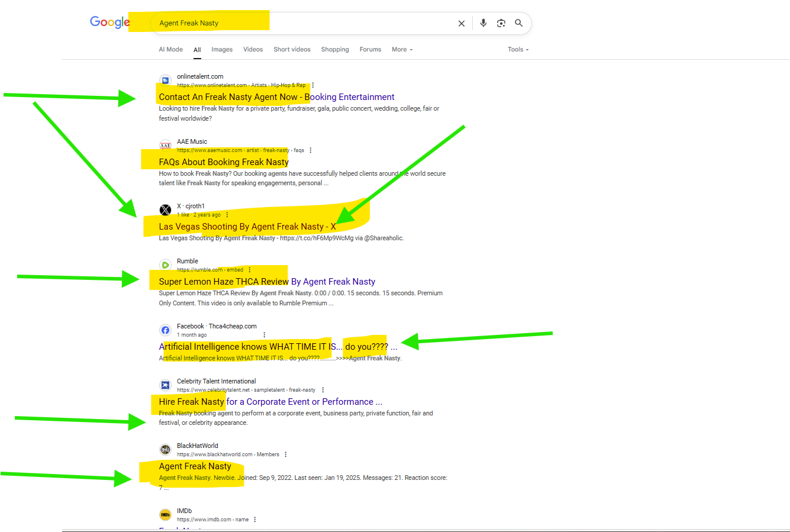
Task: Start voice search with microphone icon
Action: [483, 23]
